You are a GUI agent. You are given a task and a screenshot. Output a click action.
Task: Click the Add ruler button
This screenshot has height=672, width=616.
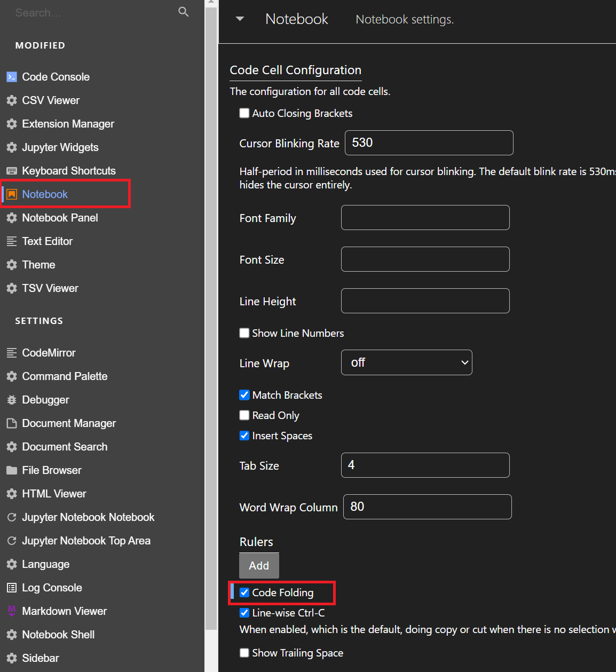coord(259,566)
